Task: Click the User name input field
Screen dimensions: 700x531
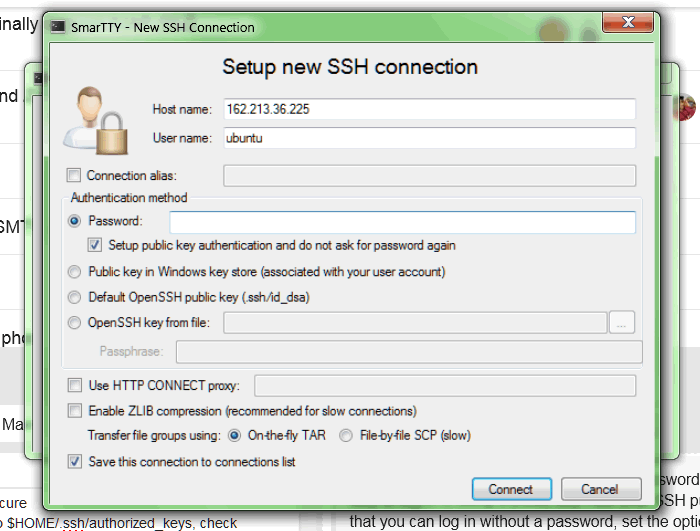Action: tap(429, 138)
